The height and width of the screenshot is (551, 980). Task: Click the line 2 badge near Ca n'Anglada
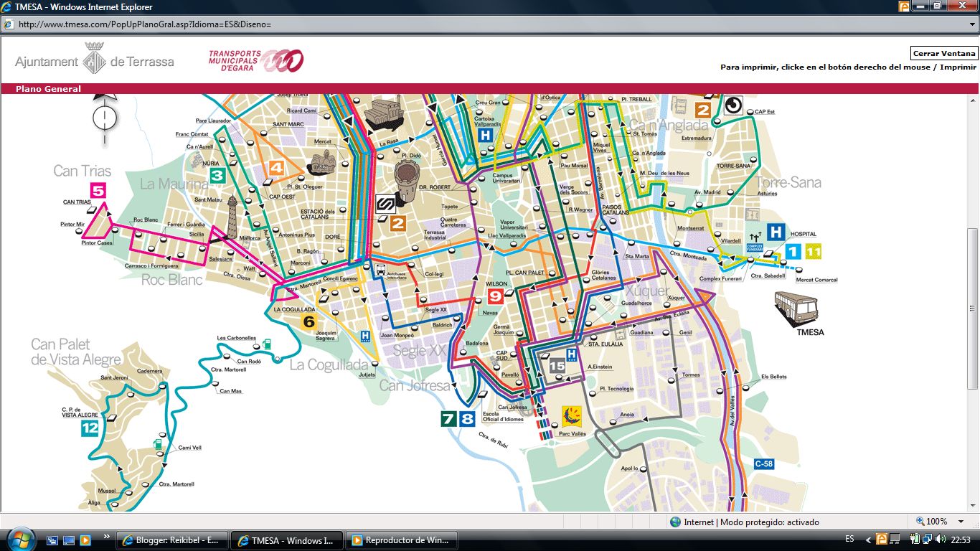702,110
